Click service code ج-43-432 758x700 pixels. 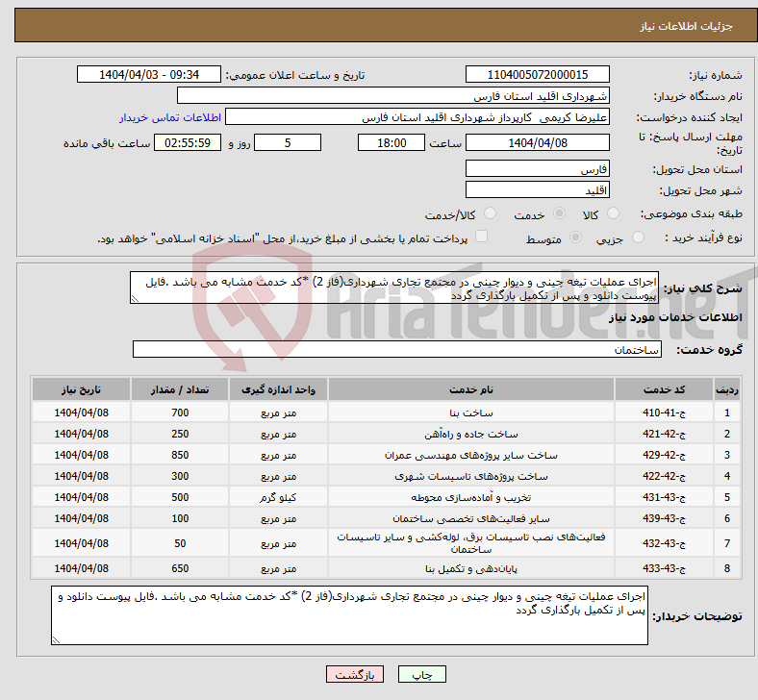click(664, 543)
